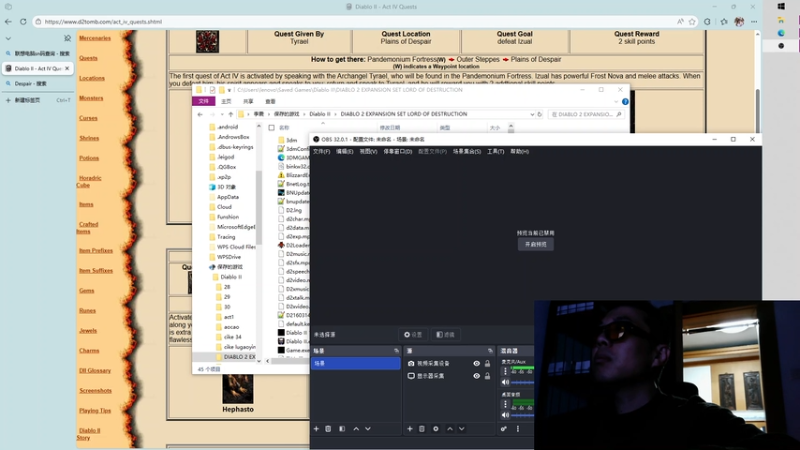The image size is (800, 450).
Task: Hide the display capture source
Action: 477,376
